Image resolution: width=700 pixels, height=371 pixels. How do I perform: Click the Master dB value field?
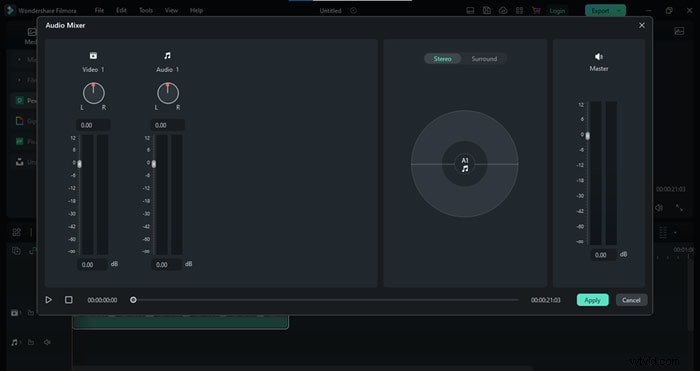pyautogui.click(x=604, y=255)
